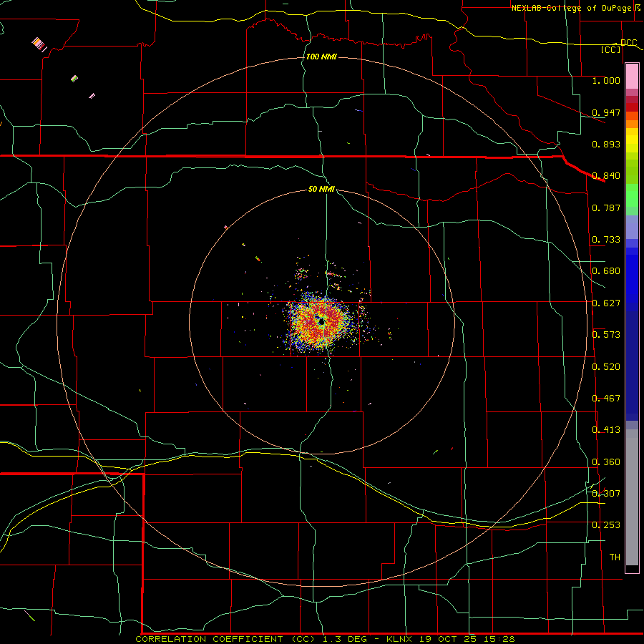Click the 0.253 color scale label
Screen dimensions: 644x644
(x=606, y=525)
